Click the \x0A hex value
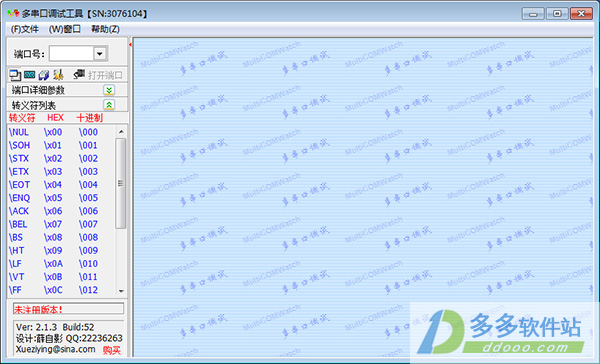Viewport: 600px width, 364px height. (54, 264)
